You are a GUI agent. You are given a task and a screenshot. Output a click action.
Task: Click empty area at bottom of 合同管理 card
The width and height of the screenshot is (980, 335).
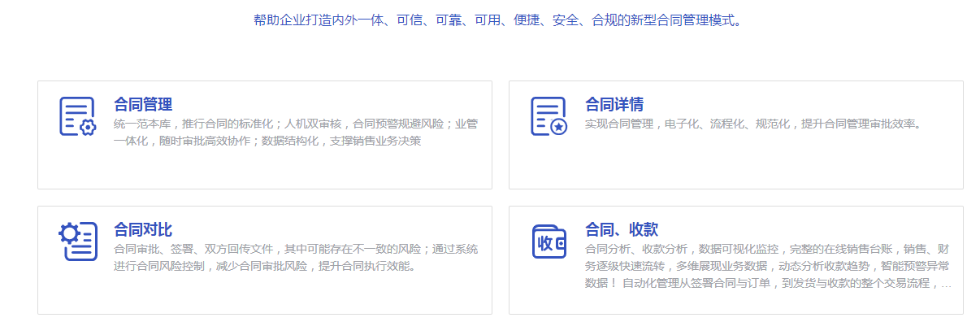click(x=264, y=171)
